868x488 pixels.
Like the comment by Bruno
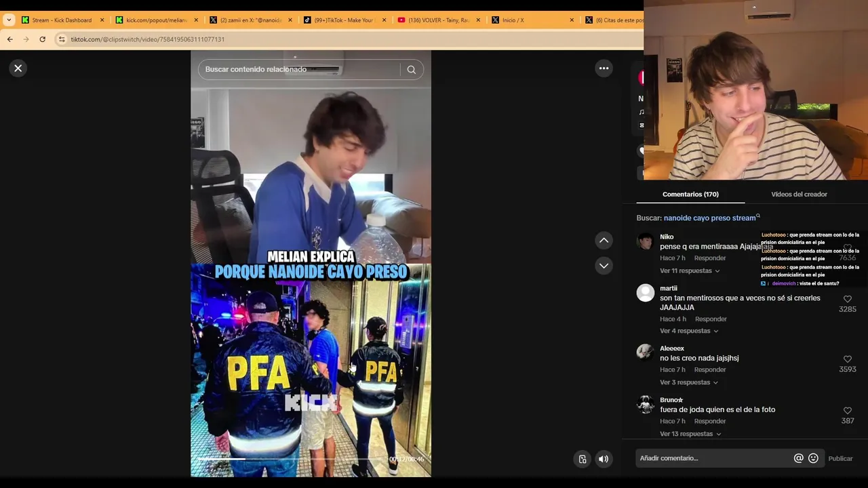847,411
